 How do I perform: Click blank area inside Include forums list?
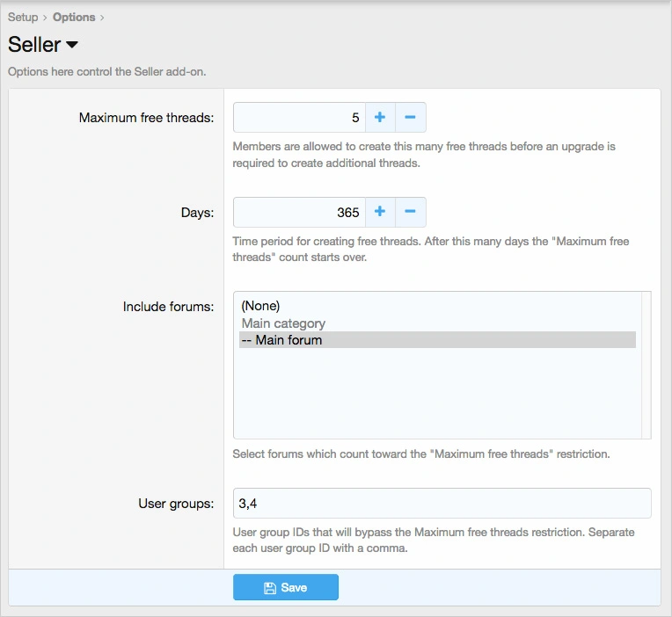coord(435,396)
